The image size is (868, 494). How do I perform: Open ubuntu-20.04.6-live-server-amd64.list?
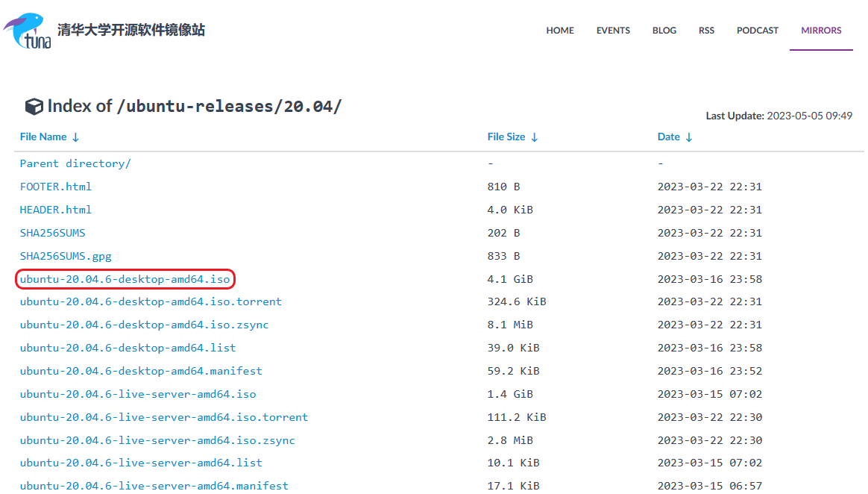click(x=141, y=463)
